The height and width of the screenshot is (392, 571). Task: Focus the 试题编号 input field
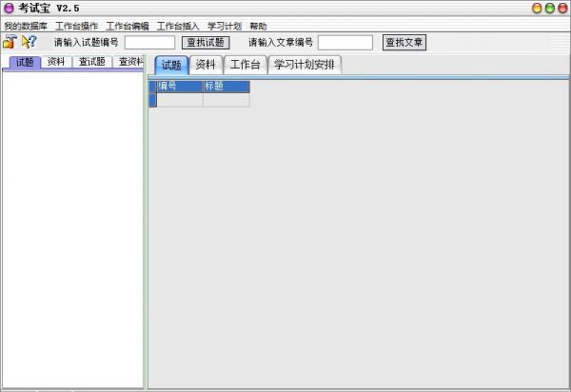(x=149, y=42)
